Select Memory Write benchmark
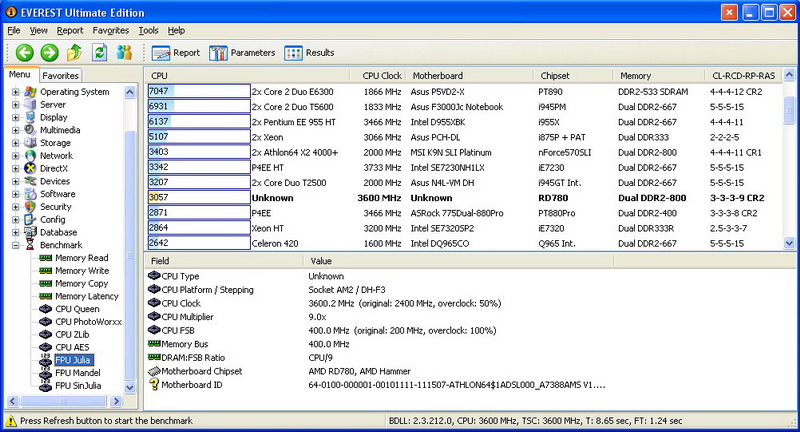 coord(82,271)
